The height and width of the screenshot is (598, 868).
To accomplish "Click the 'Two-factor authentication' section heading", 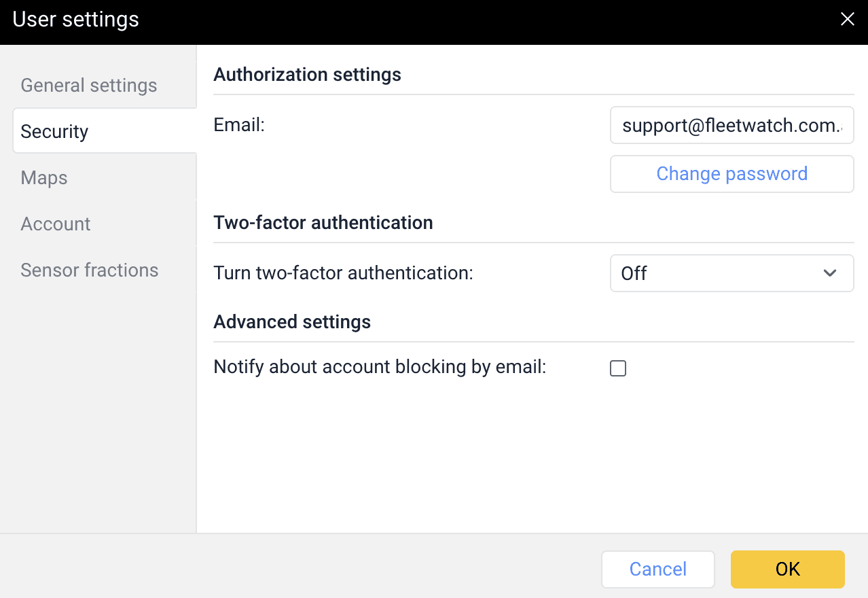I will (x=323, y=223).
